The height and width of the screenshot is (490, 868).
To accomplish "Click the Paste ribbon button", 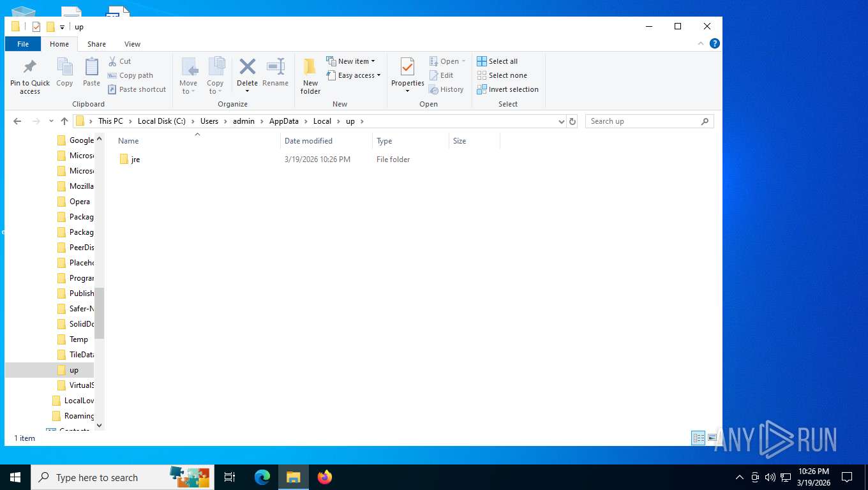I will tap(91, 73).
